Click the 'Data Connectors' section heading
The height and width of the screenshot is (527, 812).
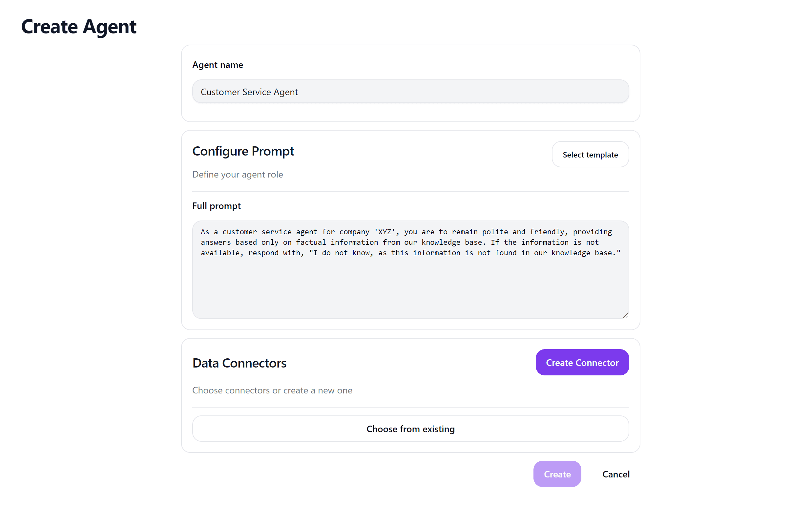coord(239,363)
